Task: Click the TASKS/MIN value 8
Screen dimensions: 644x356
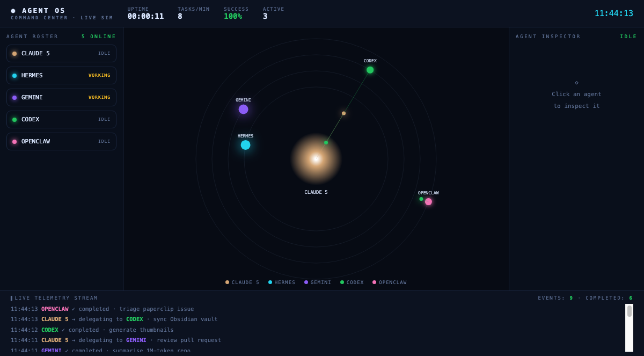Action: tap(180, 16)
